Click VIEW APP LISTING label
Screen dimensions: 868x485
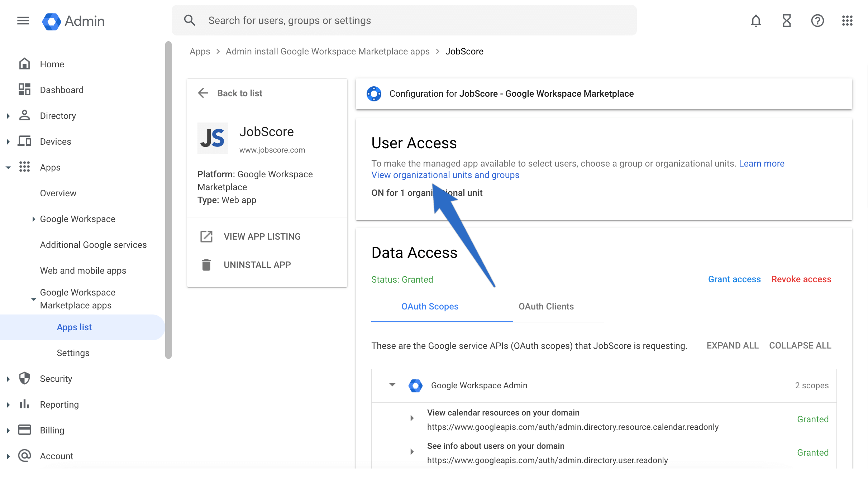tap(262, 236)
